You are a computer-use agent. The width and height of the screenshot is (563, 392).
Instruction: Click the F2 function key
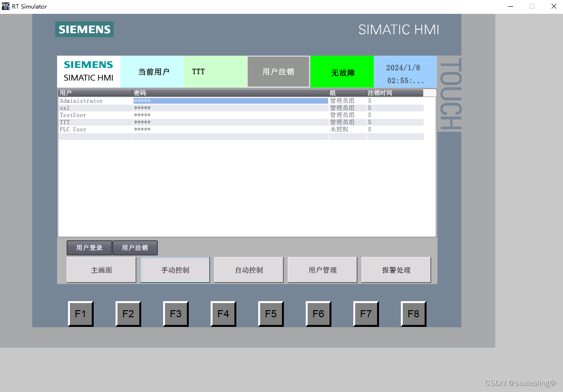128,314
